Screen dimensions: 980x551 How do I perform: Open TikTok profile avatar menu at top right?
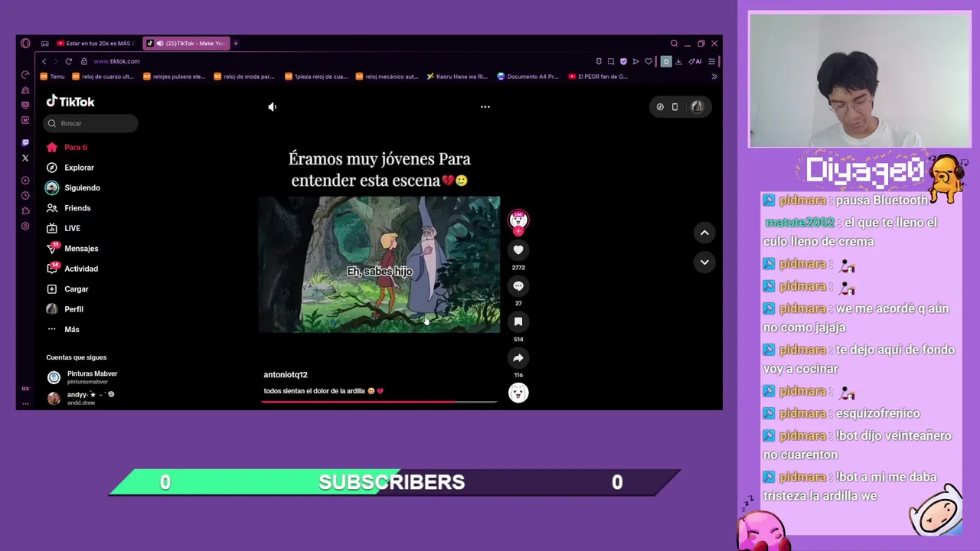pos(697,107)
